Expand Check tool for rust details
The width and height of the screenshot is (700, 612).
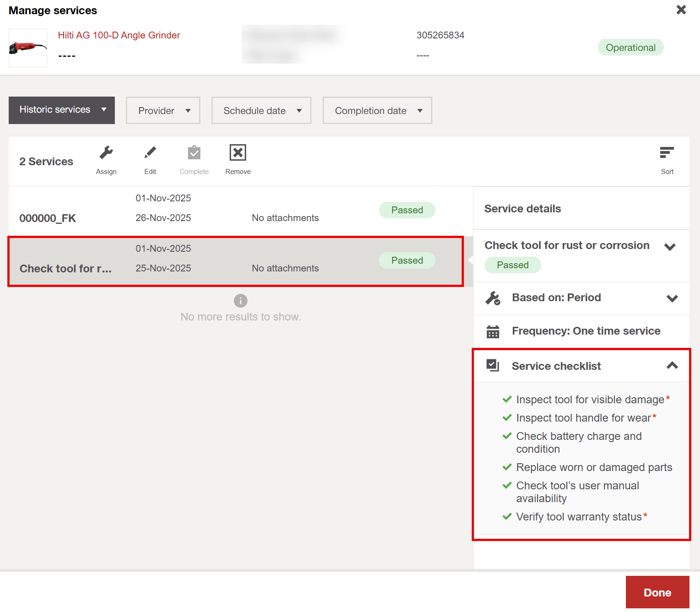[670, 247]
